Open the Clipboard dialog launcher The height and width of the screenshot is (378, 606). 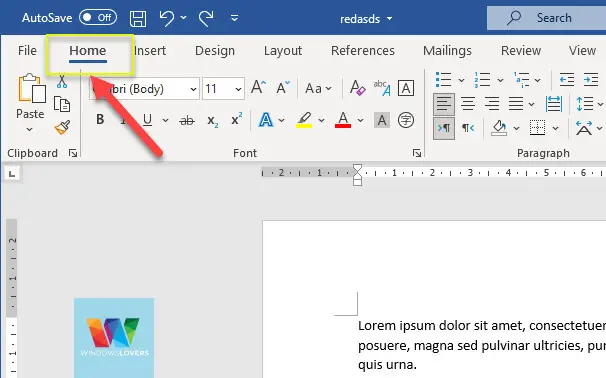[x=73, y=153]
